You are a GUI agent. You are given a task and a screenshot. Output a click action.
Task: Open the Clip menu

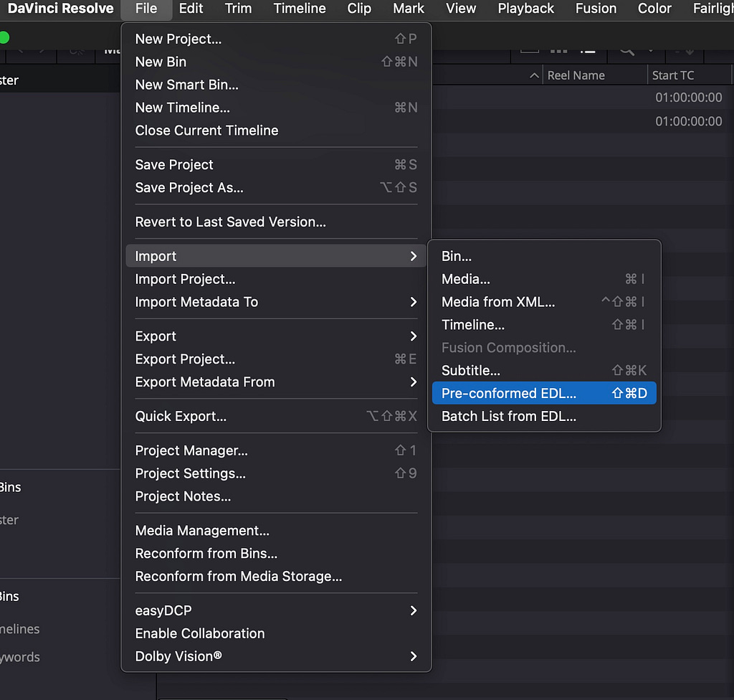[x=359, y=9]
